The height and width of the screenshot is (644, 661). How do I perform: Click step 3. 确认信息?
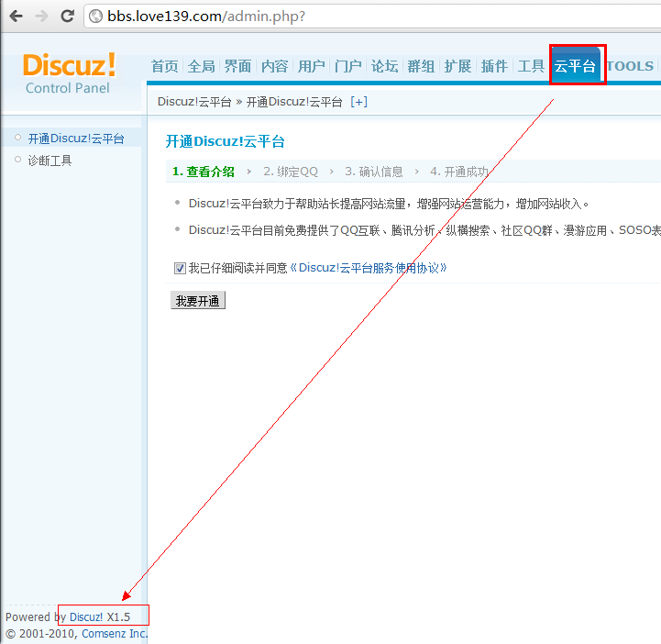coord(374,172)
